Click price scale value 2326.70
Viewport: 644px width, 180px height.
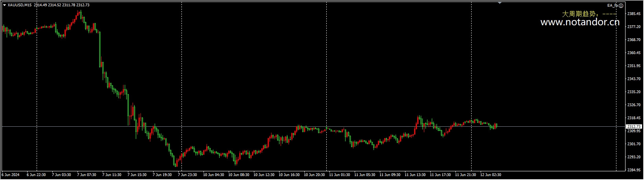pos(634,105)
